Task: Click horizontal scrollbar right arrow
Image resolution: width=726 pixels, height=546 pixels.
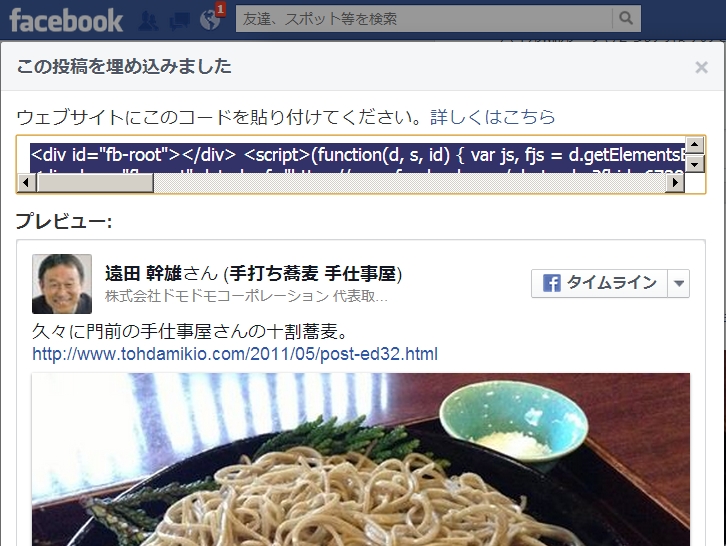Action: (x=675, y=183)
